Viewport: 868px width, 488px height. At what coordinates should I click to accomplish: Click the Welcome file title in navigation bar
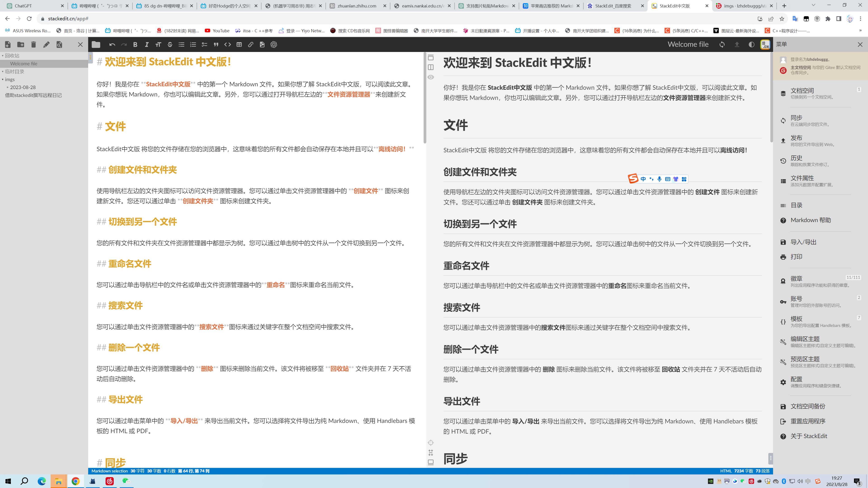[x=688, y=45]
